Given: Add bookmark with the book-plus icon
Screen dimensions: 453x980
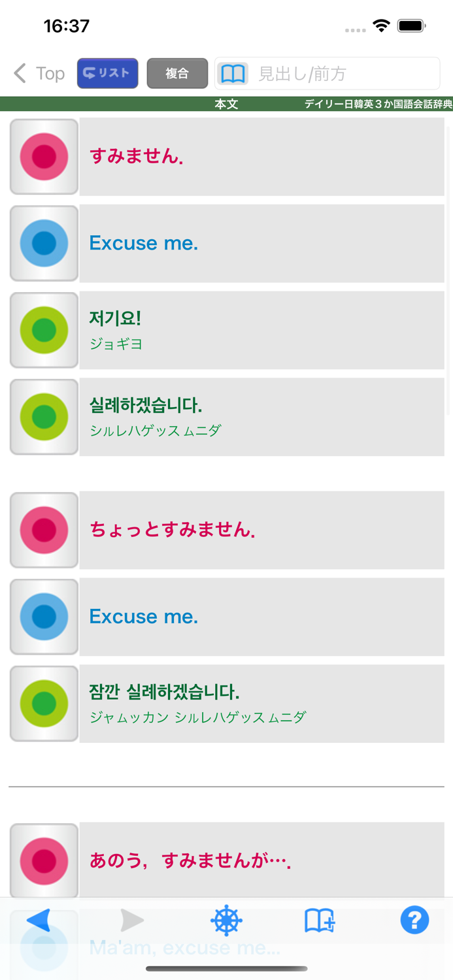Looking at the screenshot, I should [x=320, y=921].
